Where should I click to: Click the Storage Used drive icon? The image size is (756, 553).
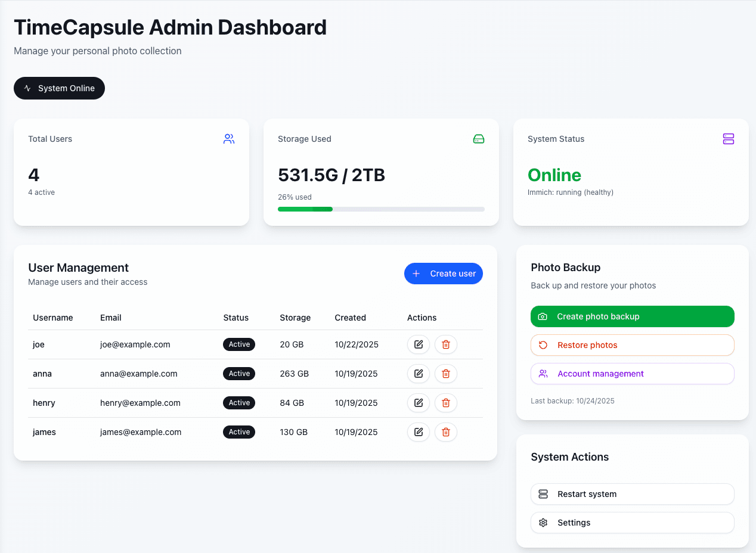click(478, 139)
